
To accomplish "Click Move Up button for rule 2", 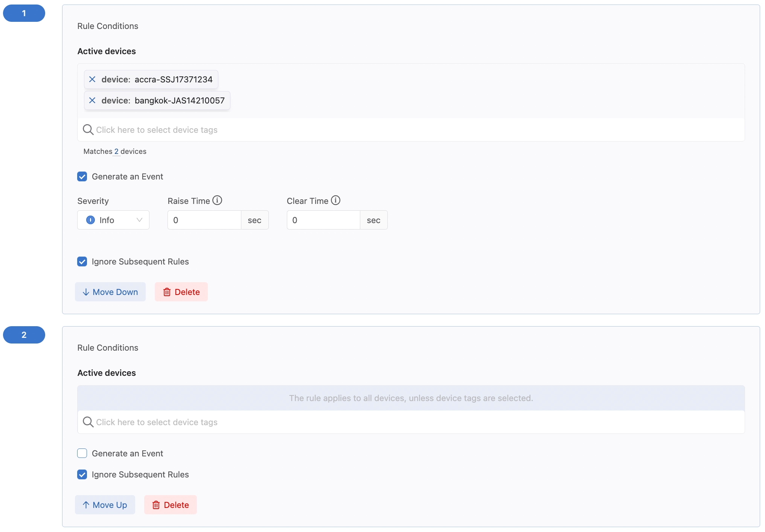I will 105,505.
